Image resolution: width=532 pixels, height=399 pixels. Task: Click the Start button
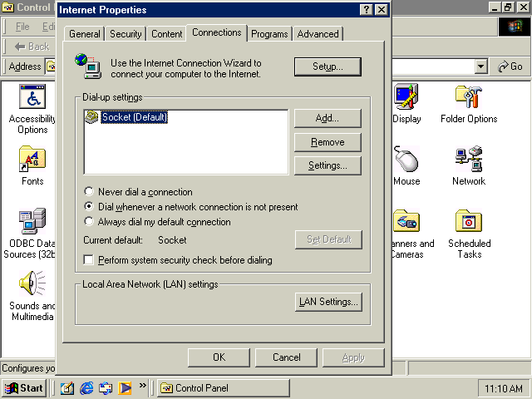click(x=24, y=388)
